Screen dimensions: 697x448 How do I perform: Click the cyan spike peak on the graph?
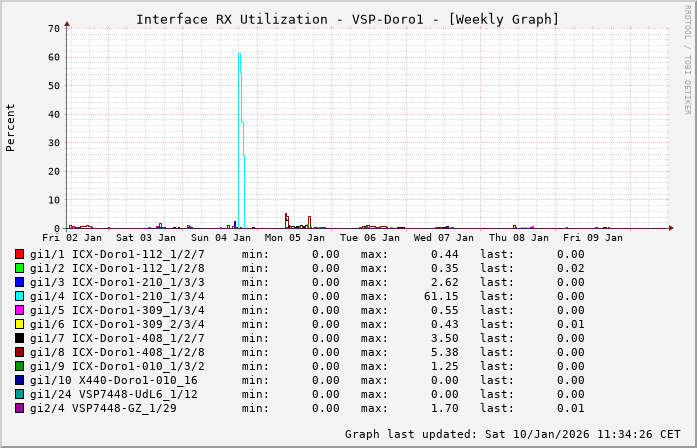pyautogui.click(x=239, y=55)
